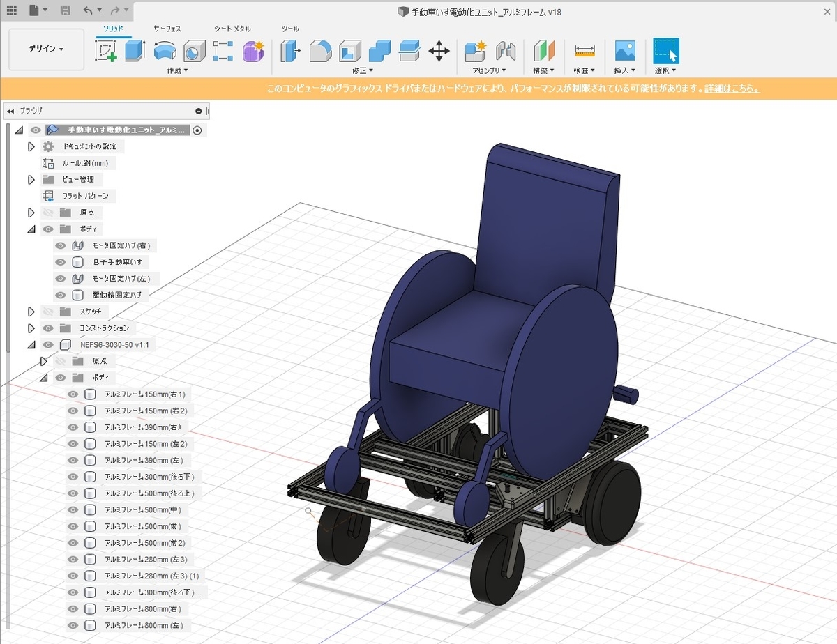This screenshot has height=644, width=837.
Task: Hide the 駆動輪固定ハブ body
Action: tap(61, 295)
